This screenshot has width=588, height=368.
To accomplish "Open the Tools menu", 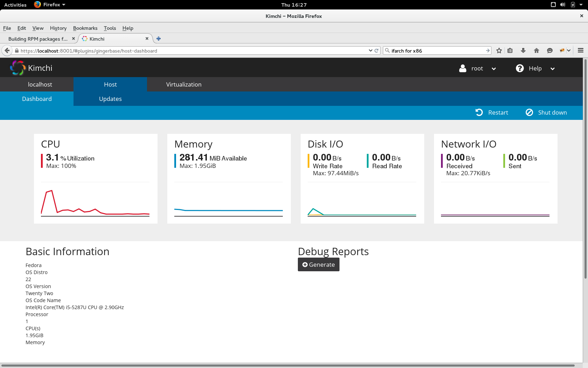I will point(110,28).
